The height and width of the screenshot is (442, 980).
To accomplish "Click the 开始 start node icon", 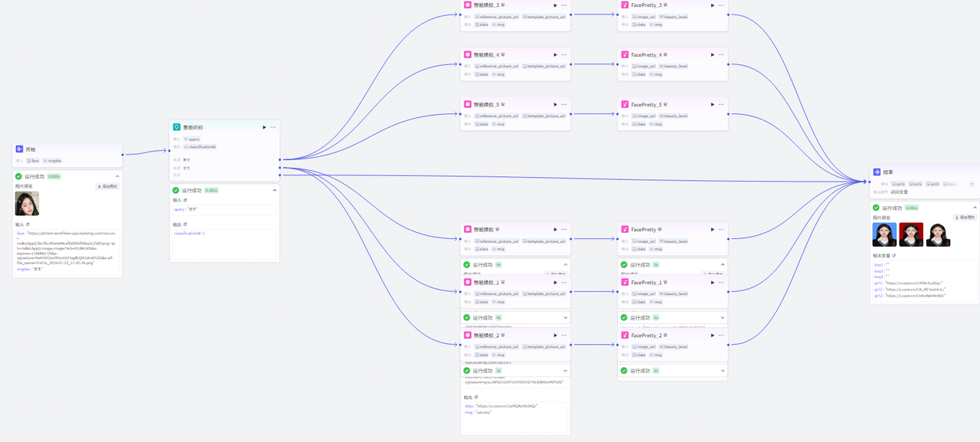I will pos(20,149).
